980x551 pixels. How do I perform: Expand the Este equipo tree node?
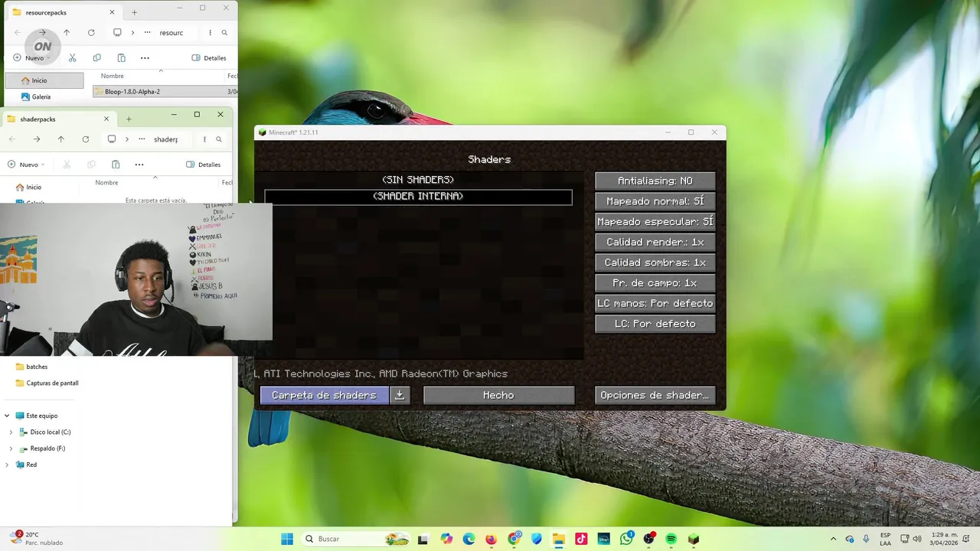pos(7,416)
